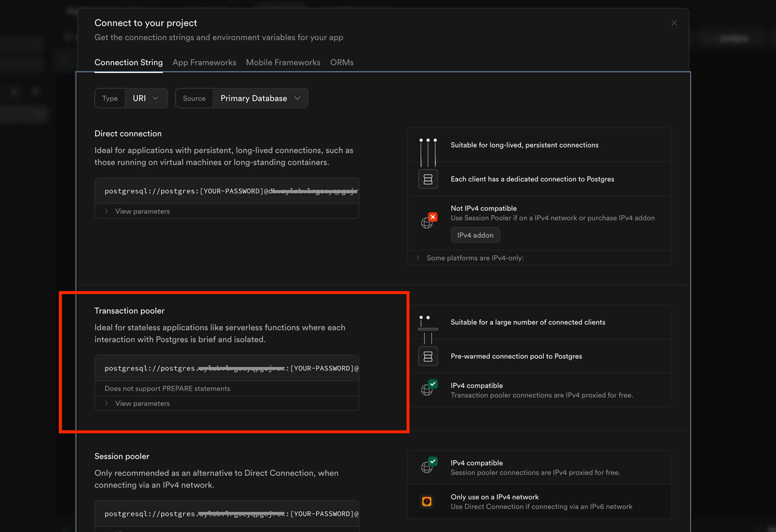The height and width of the screenshot is (532, 776).
Task: Click the Connection String tab label
Action: [x=128, y=62]
